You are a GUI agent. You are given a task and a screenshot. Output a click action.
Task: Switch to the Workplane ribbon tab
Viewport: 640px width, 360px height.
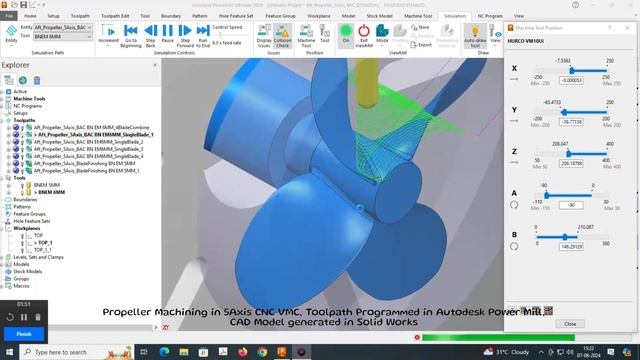319,16
